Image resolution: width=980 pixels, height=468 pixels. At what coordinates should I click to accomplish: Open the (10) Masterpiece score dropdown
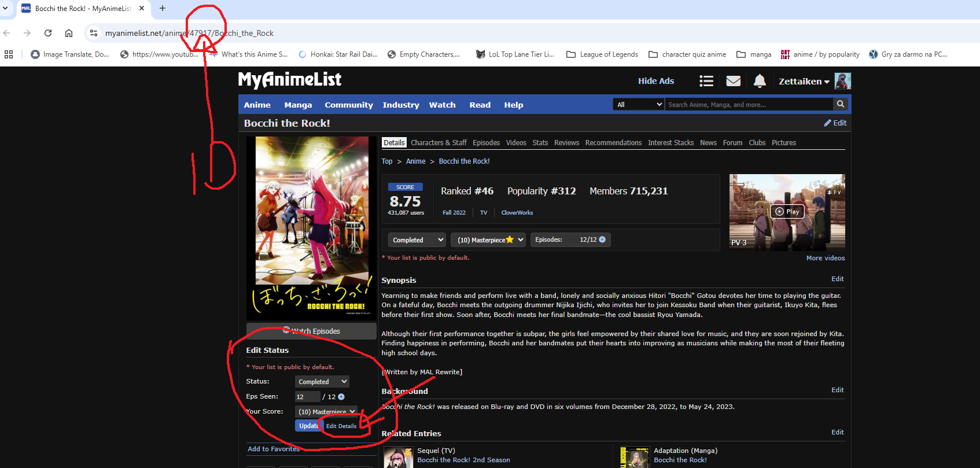pos(488,240)
